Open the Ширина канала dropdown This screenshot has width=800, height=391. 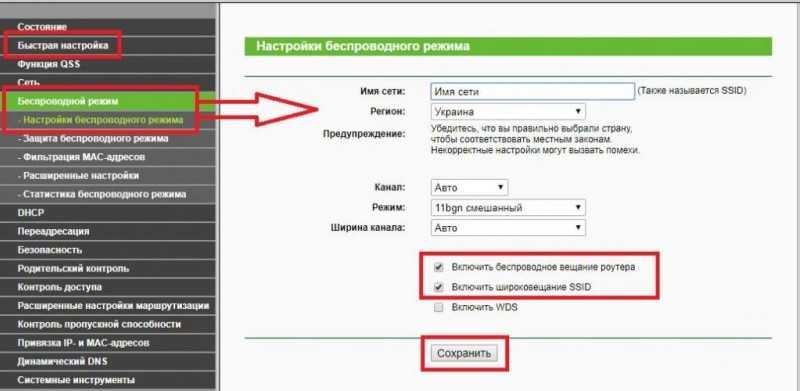pyautogui.click(x=508, y=228)
